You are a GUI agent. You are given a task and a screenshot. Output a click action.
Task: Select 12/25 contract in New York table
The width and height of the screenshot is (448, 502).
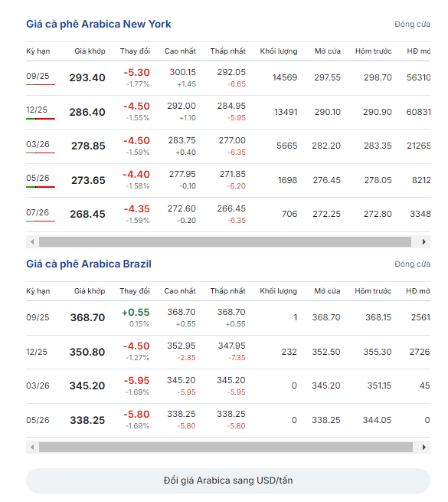[x=37, y=110]
